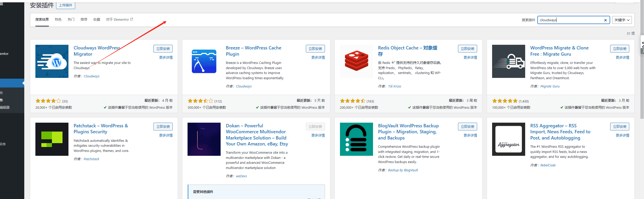
Task: Install Cloudways WordPress Migrator with 立即安装
Action: 163,49
